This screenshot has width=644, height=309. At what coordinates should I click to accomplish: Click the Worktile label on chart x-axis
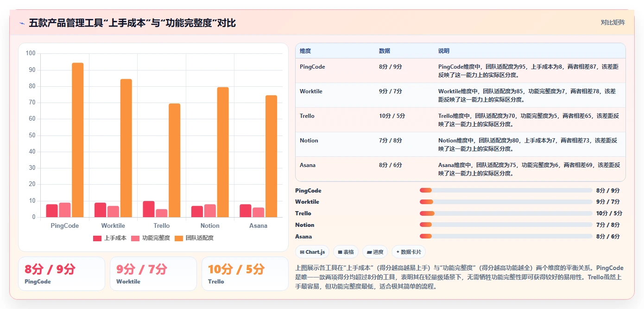click(x=113, y=225)
